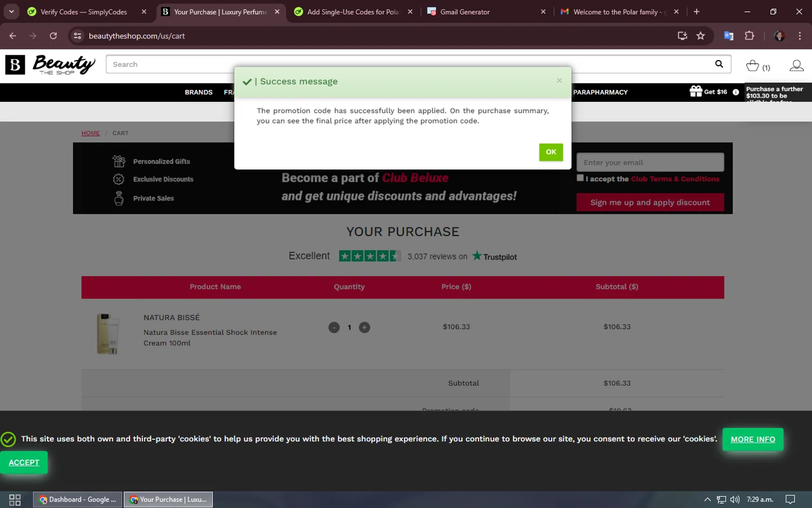Click the volume icon in system tray
Image resolution: width=812 pixels, height=508 pixels.
(x=735, y=499)
